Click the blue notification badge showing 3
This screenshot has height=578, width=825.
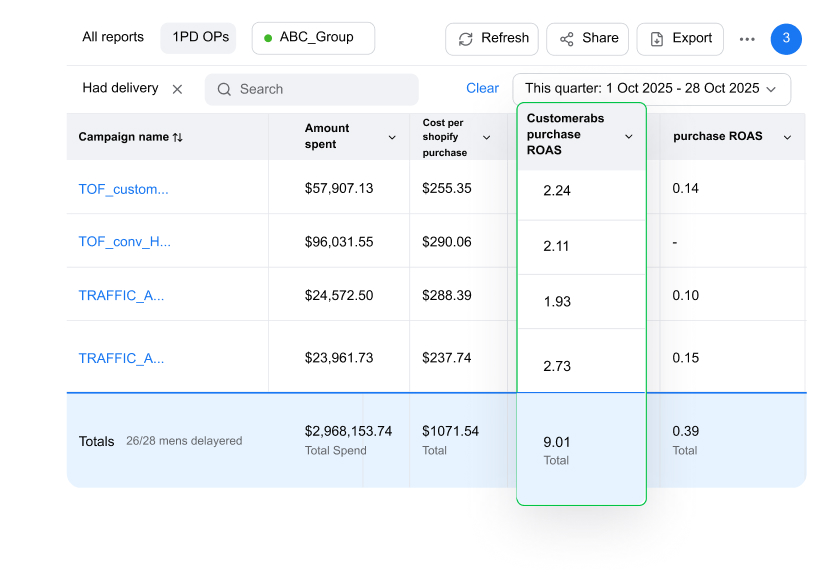coord(786,39)
